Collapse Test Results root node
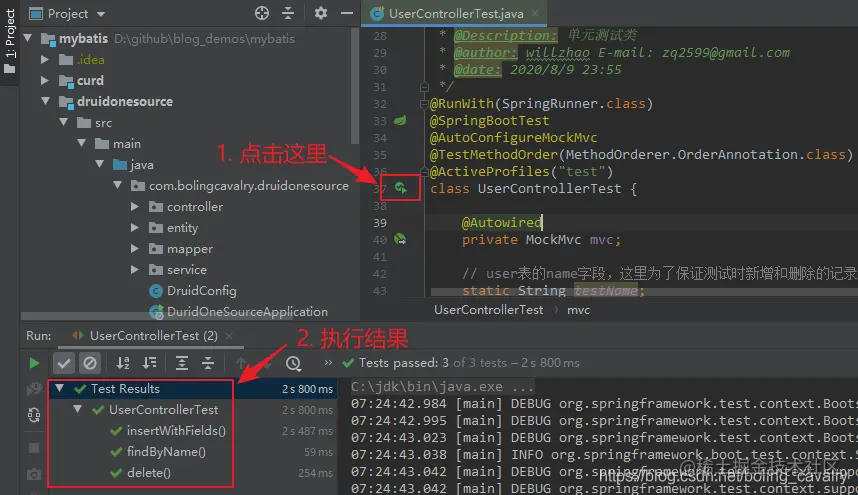Viewport: 858px width, 495px height. [x=60, y=388]
